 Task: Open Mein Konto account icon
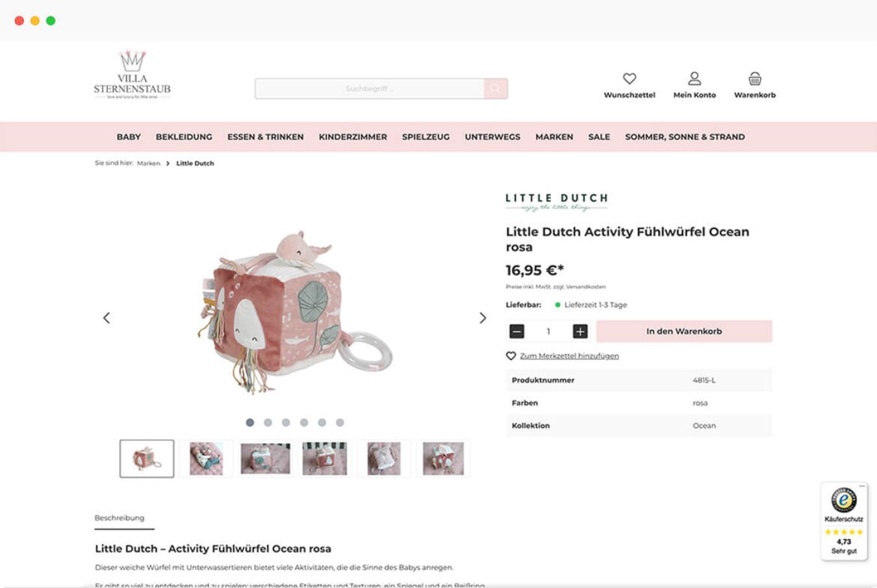(694, 79)
